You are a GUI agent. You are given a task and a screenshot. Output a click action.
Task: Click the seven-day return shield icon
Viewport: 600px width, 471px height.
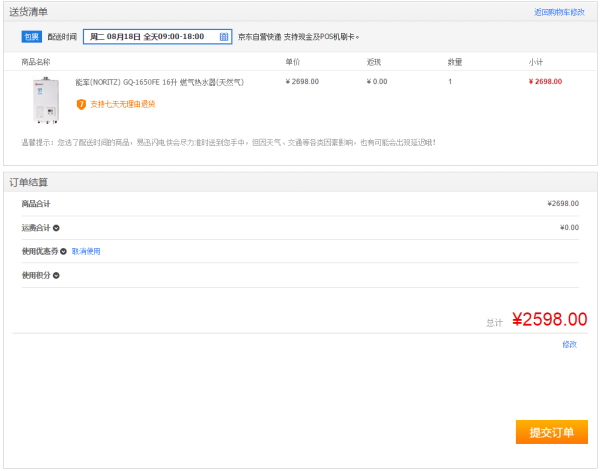pyautogui.click(x=81, y=104)
